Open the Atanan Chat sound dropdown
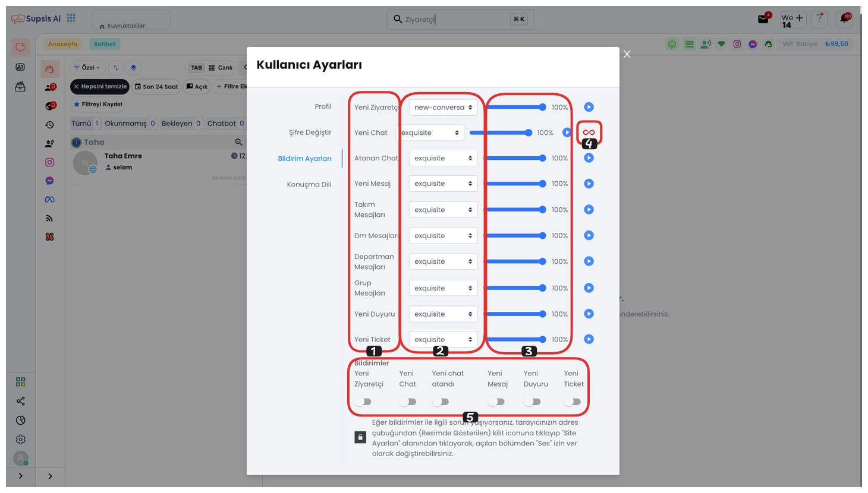868x493 pixels. pyautogui.click(x=443, y=159)
